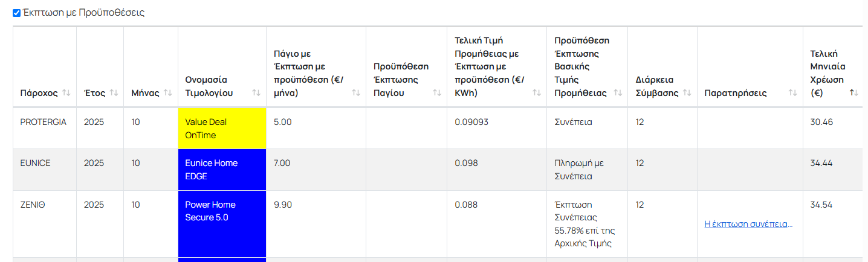The width and height of the screenshot is (868, 262).
Task: Sort by Ονομασία Τιμολογίου arrows icon
Action: (x=256, y=93)
